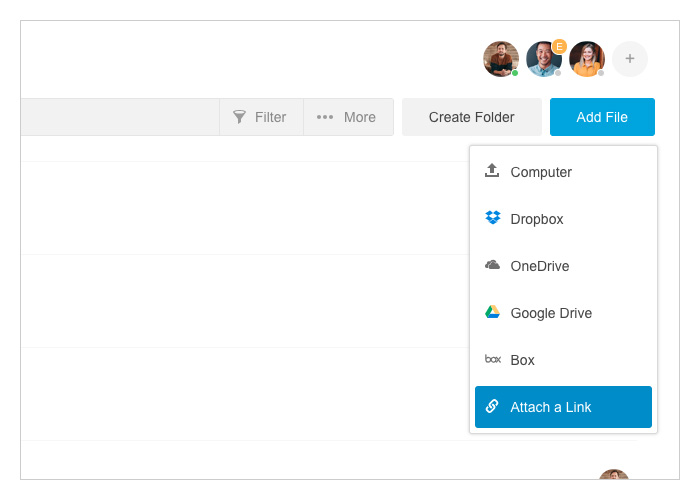Click the OneDrive cloud icon
Image resolution: width=700 pixels, height=500 pixels.
coord(492,265)
